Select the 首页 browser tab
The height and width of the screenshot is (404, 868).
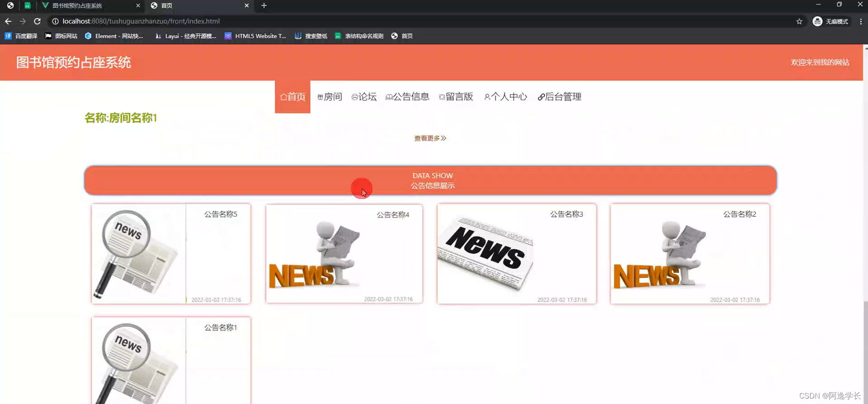[200, 5]
